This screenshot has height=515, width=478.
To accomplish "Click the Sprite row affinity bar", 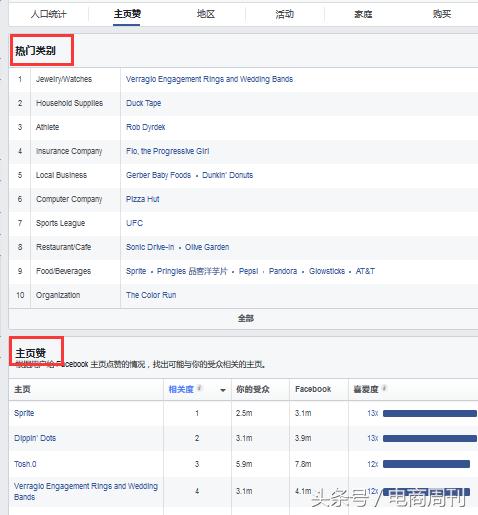I will click(x=430, y=413).
